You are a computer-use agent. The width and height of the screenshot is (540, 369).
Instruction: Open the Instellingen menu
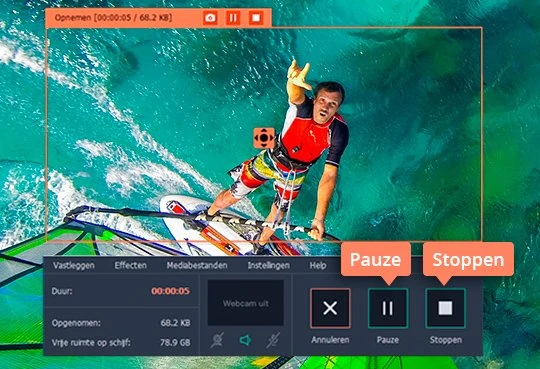pos(269,265)
